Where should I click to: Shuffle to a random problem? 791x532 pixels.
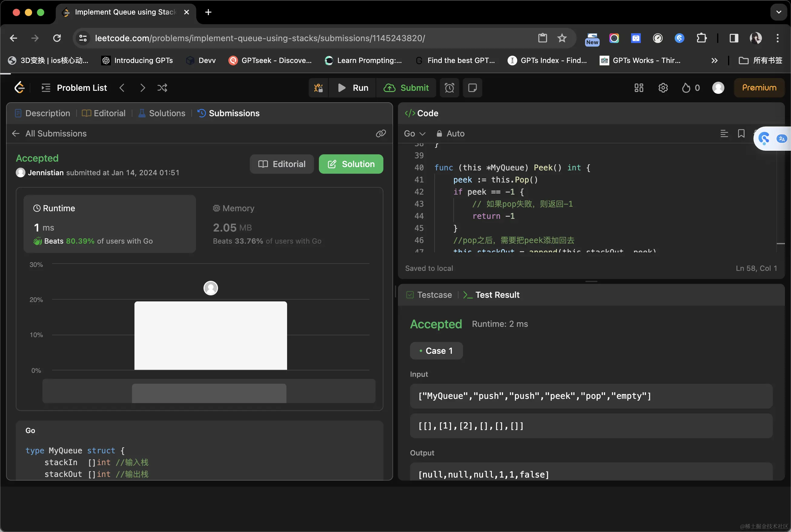162,88
